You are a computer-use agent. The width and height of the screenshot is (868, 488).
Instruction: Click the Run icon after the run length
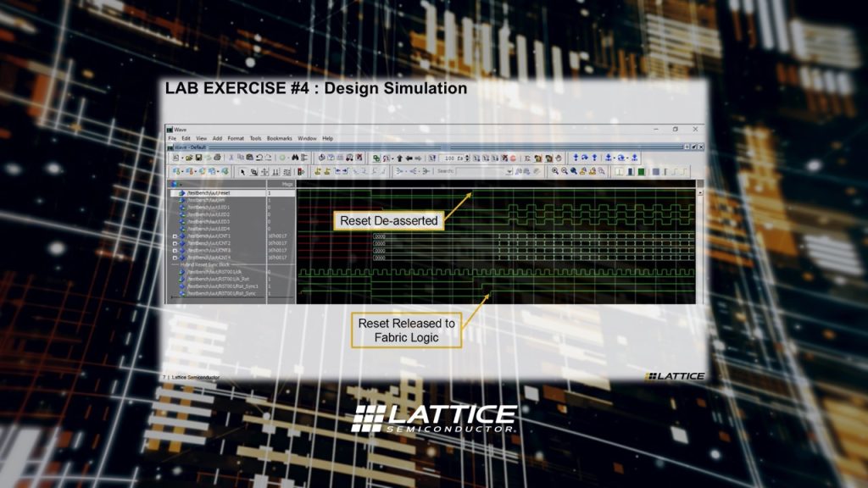tap(476, 158)
